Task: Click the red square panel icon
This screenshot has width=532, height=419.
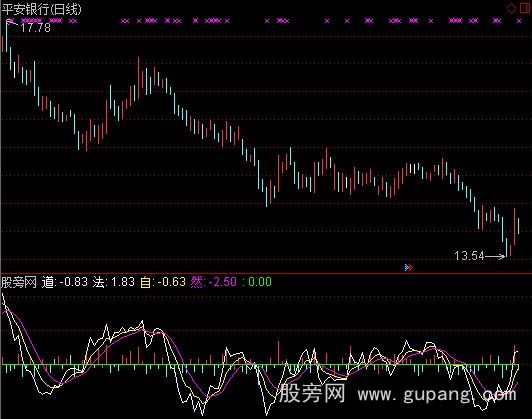Action: click(x=525, y=8)
